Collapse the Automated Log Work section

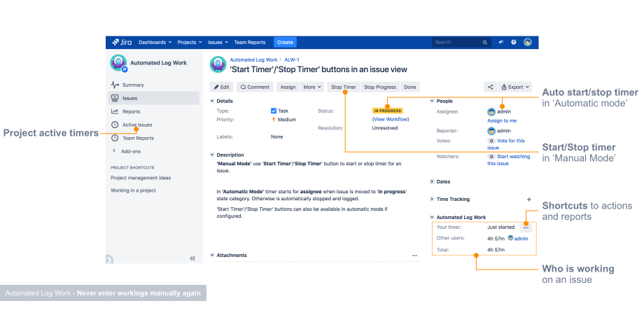[432, 217]
